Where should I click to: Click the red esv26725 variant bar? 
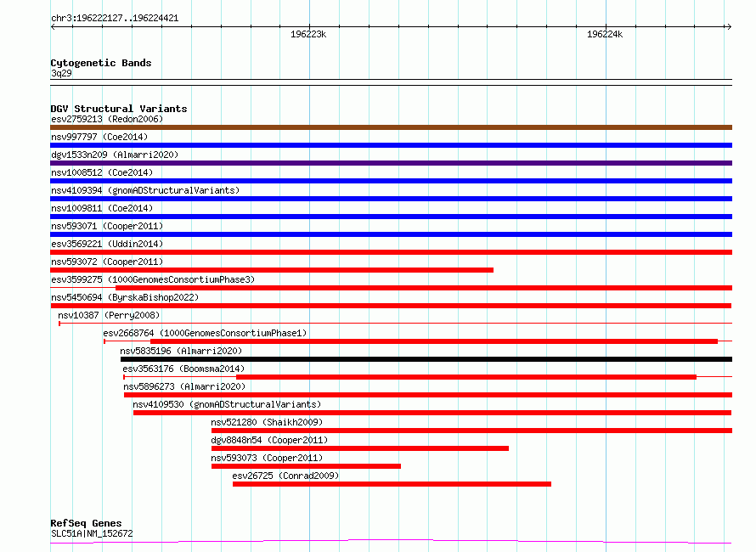click(x=392, y=484)
